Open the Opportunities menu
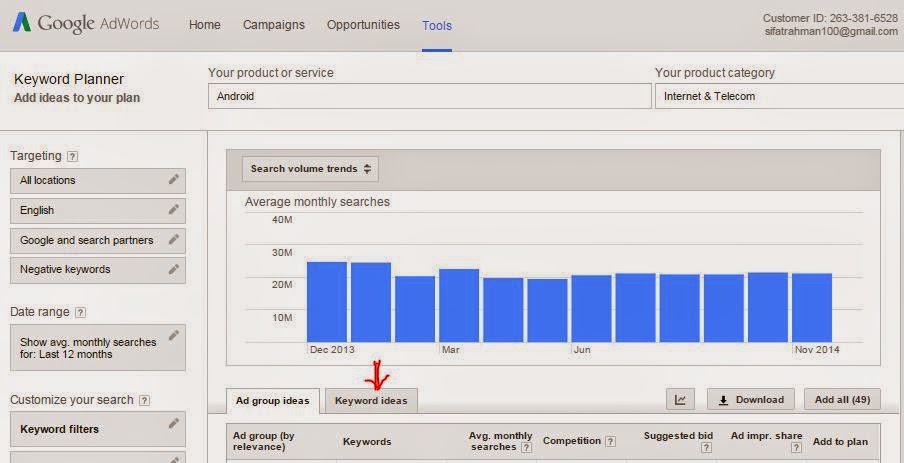 [x=363, y=25]
